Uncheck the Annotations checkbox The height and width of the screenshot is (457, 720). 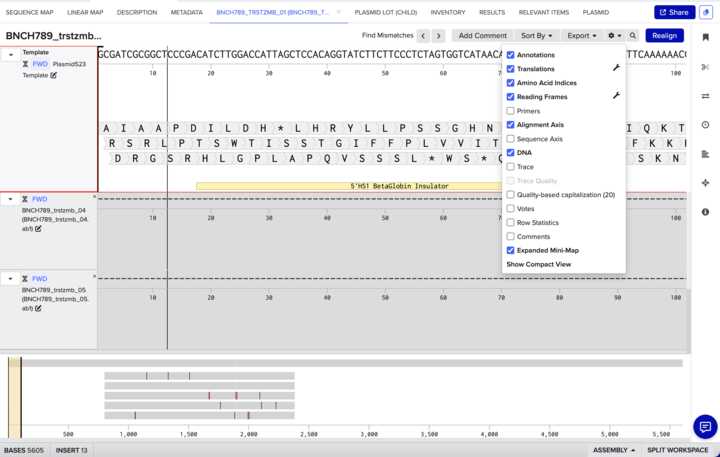(510, 55)
